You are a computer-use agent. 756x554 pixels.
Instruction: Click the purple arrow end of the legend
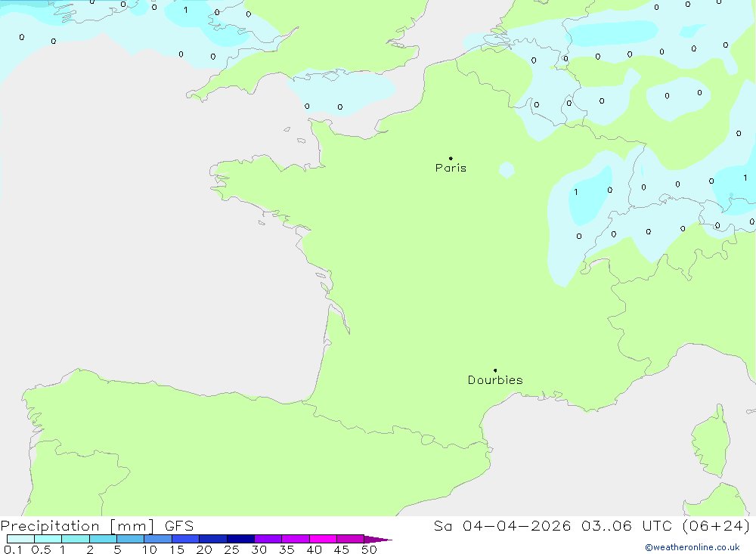[x=378, y=540]
